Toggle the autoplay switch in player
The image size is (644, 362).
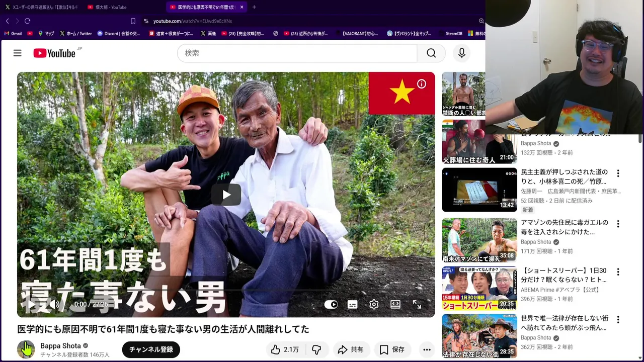(331, 304)
